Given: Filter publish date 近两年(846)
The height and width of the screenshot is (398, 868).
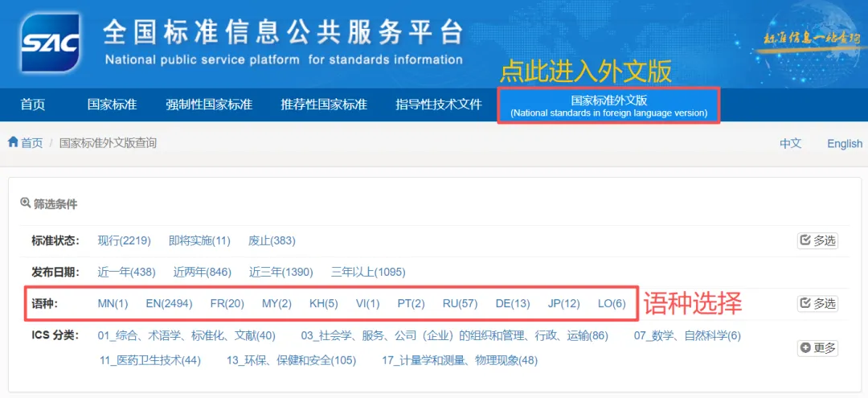Looking at the screenshot, I should point(202,273).
